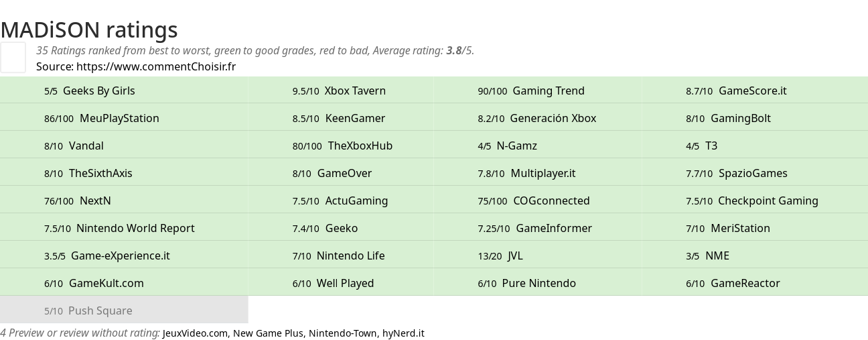The image size is (868, 340).
Task: Click the Gaming Trend 90/100 entry
Action: (538, 91)
